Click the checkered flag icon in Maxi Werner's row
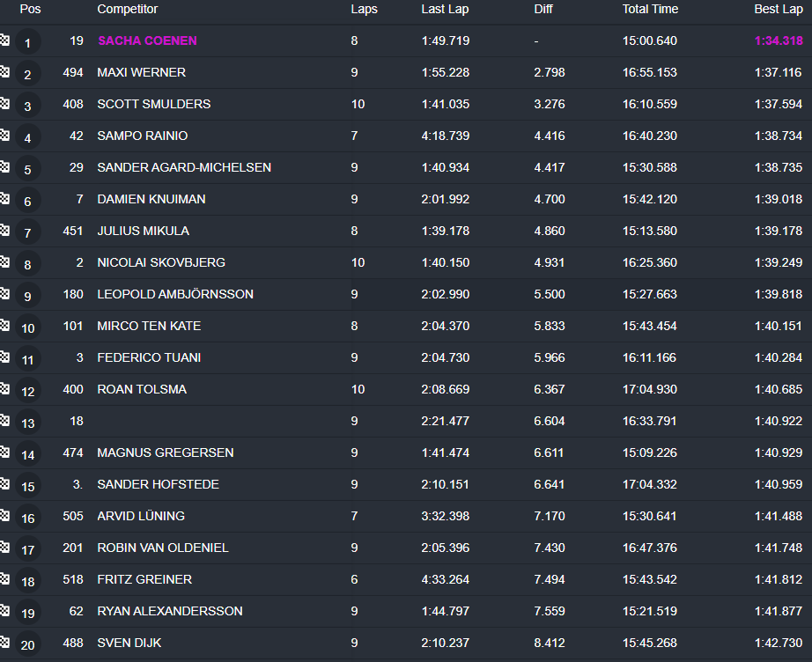Screen dimensions: 812x662 [x=4, y=72]
